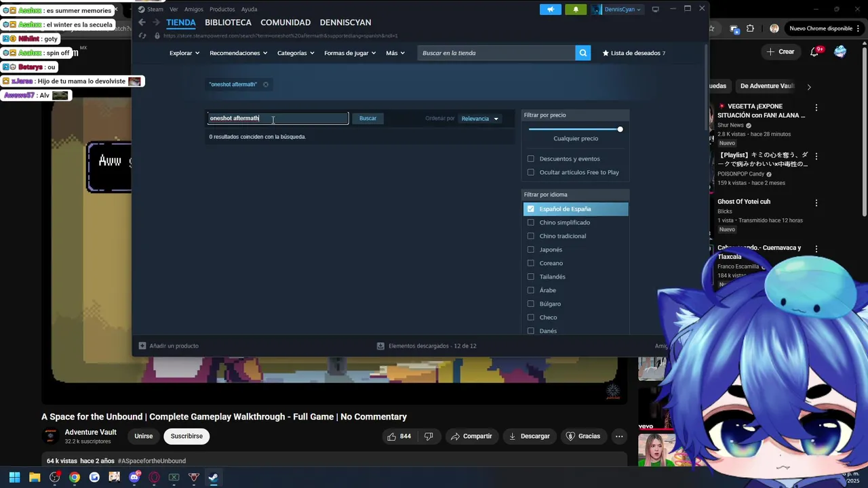This screenshot has width=868, height=488.
Task: Open the Amigos menu
Action: pyautogui.click(x=194, y=9)
